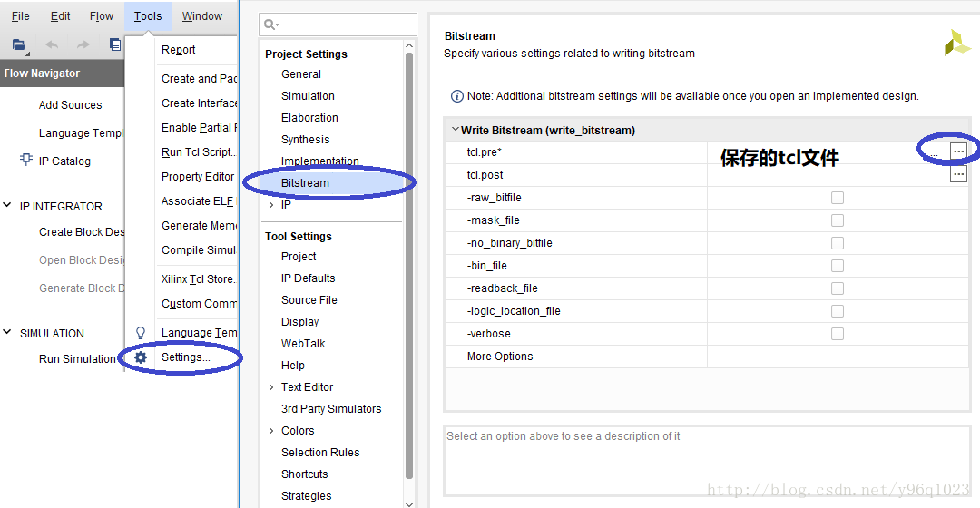Select IP Defaults under Tool Settings

point(309,278)
